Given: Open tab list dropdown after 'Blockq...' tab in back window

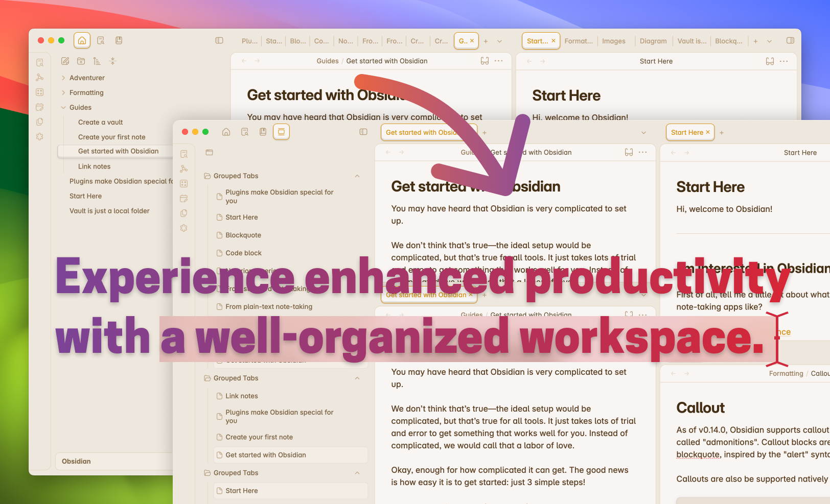Looking at the screenshot, I should [769, 41].
